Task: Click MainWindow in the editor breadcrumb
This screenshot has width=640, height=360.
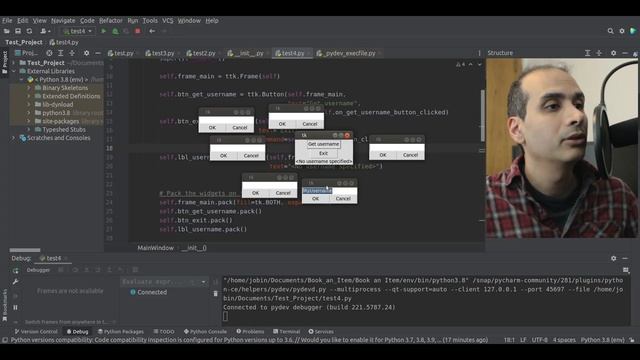Action: pos(156,248)
